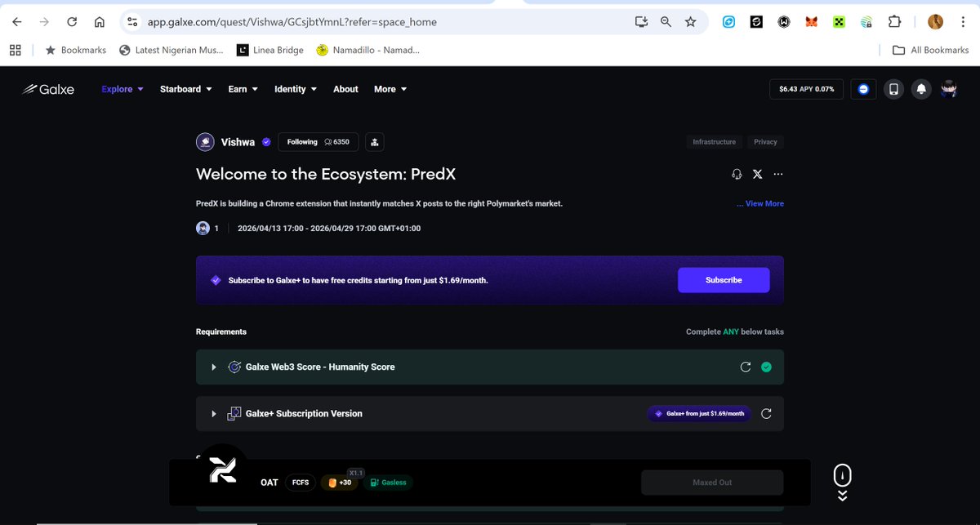Click the FCFS badge
Viewport: 980px width, 525px height.
click(301, 483)
